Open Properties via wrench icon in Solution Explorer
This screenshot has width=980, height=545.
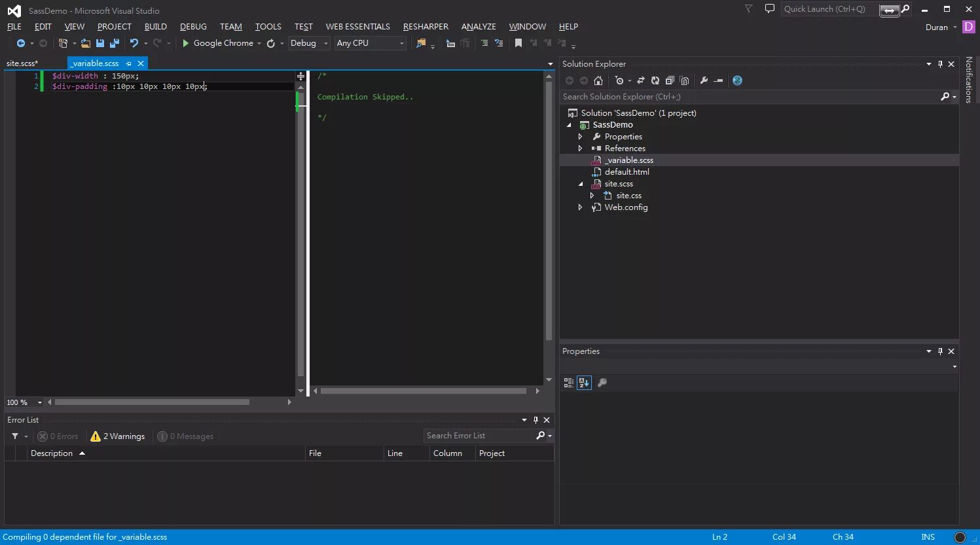704,80
